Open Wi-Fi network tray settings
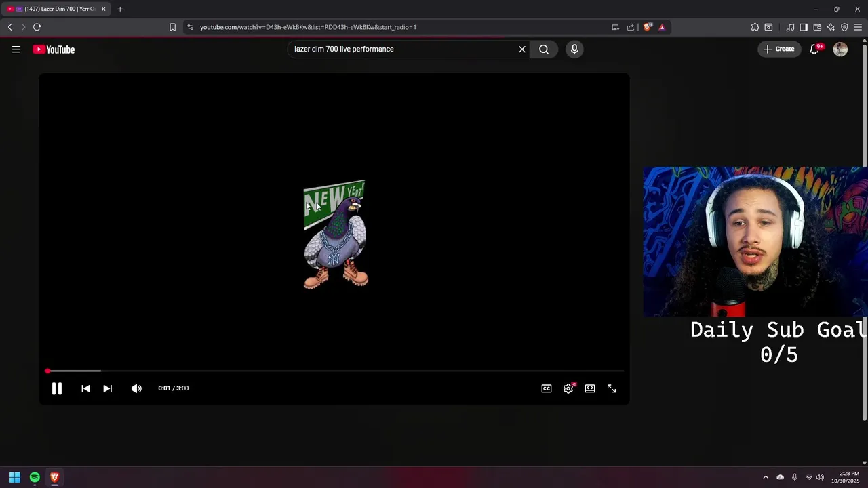The width and height of the screenshot is (868, 488). pos(808,477)
